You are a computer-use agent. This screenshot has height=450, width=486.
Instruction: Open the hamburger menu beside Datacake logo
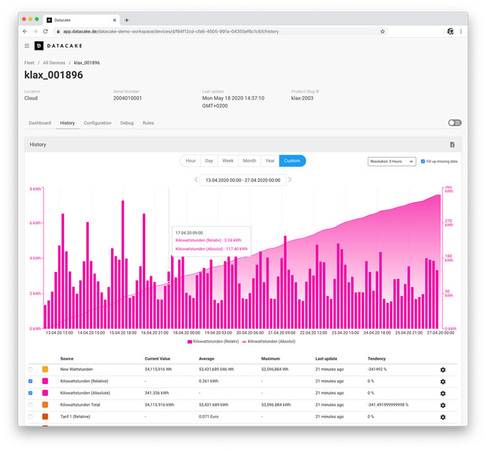27,46
